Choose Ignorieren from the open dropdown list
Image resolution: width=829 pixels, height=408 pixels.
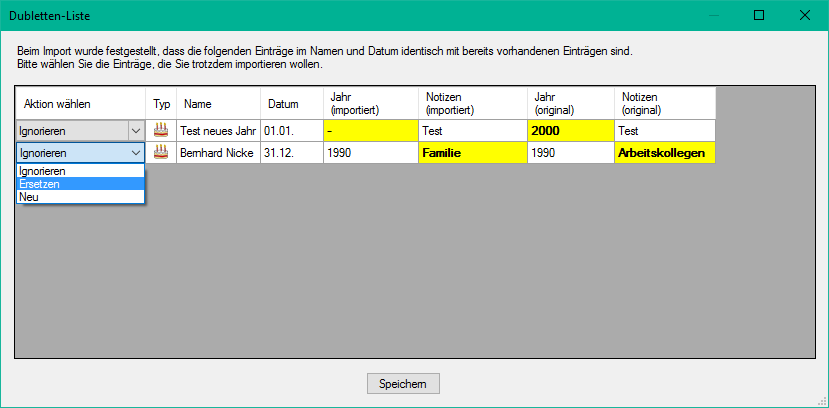coord(80,171)
